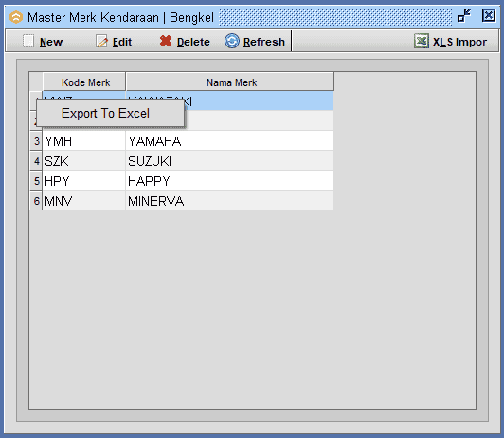The image size is (504, 438).
Task: Click the detach window icon in the title bar
Action: [464, 15]
